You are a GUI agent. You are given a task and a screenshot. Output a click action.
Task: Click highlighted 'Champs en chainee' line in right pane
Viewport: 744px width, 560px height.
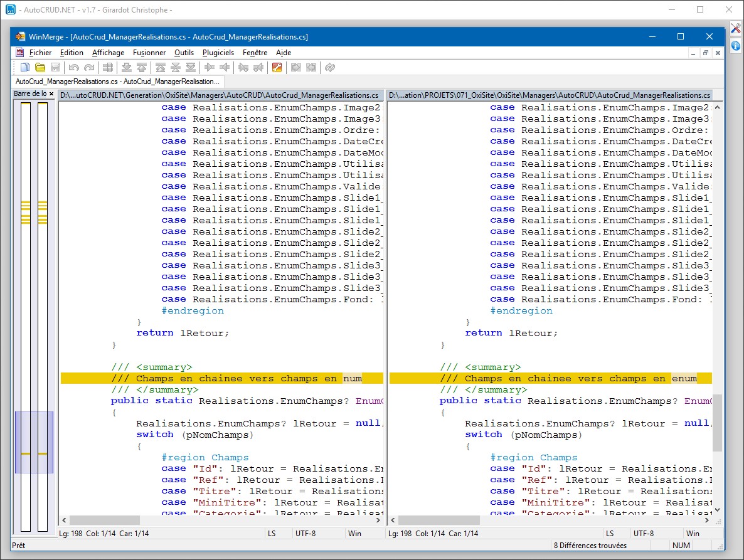[550, 378]
